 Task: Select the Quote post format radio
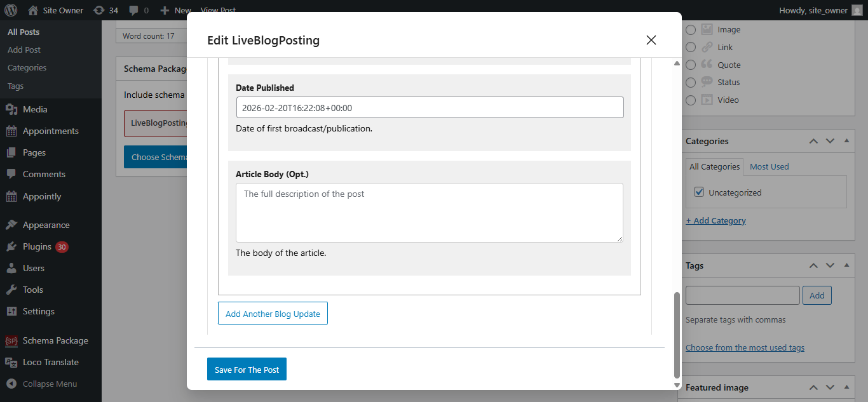(691, 65)
